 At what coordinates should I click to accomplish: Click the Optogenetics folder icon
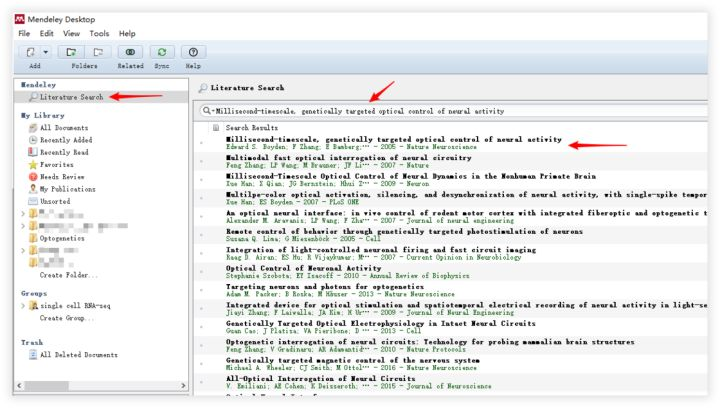click(33, 238)
